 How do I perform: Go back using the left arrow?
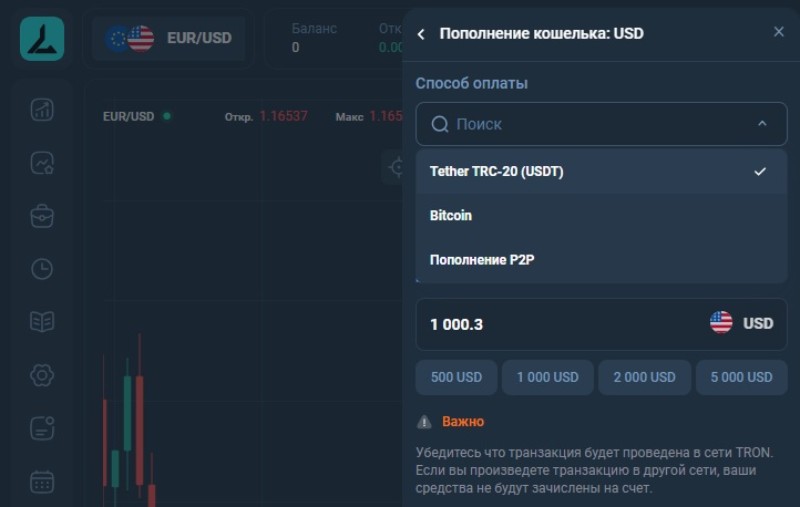click(x=421, y=34)
